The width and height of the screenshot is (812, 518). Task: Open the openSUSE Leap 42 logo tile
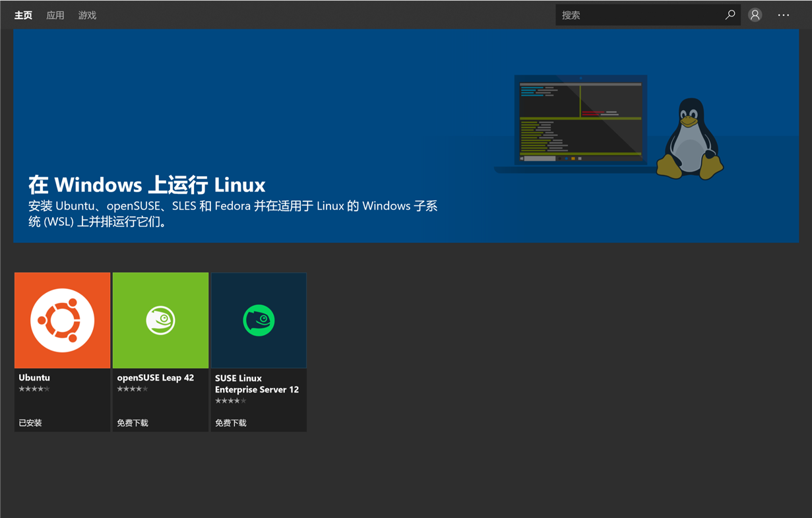coord(160,320)
